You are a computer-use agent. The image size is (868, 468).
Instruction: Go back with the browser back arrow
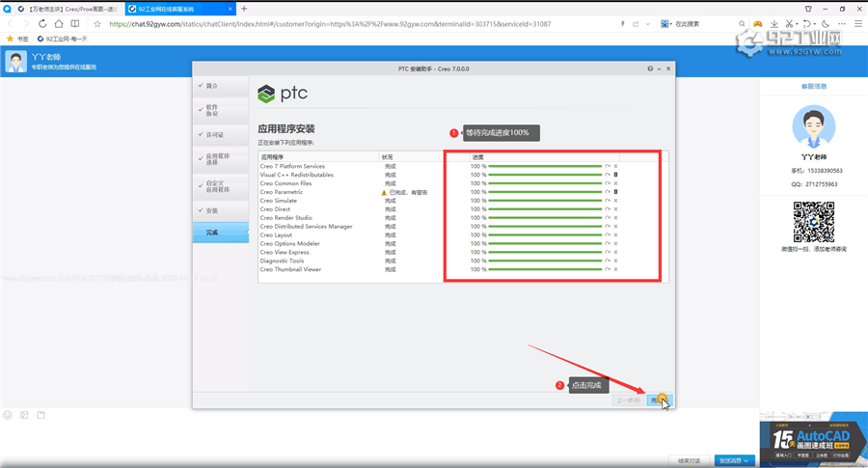(10, 24)
